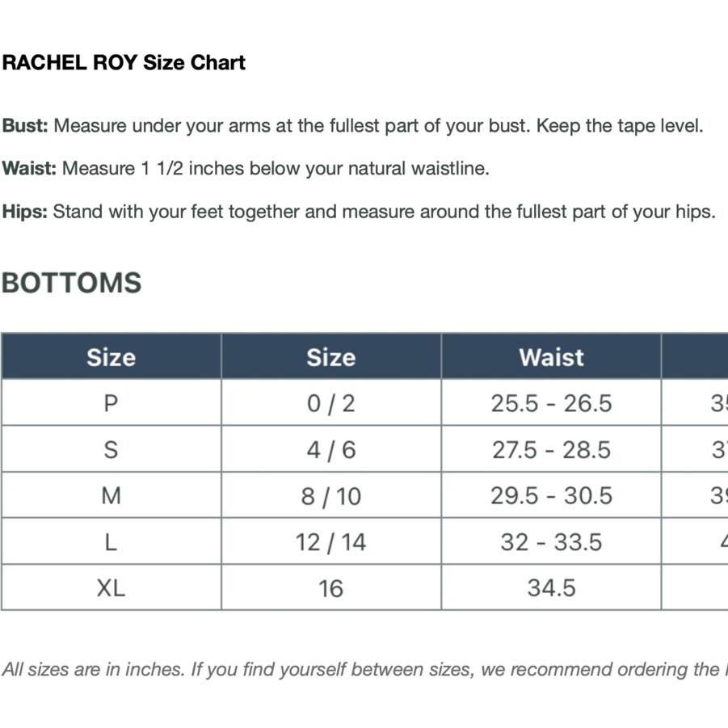Image resolution: width=728 pixels, height=728 pixels.
Task: Click the RACHEL ROY Size Chart title
Action: pyautogui.click(x=124, y=63)
